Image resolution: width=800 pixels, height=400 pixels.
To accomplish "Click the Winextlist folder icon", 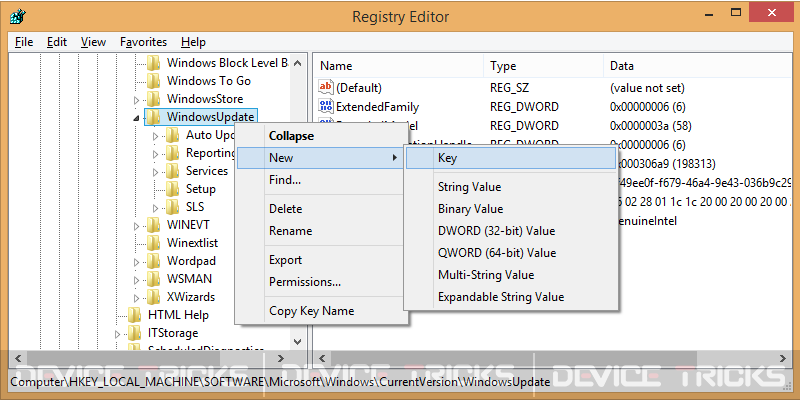I will [x=153, y=242].
